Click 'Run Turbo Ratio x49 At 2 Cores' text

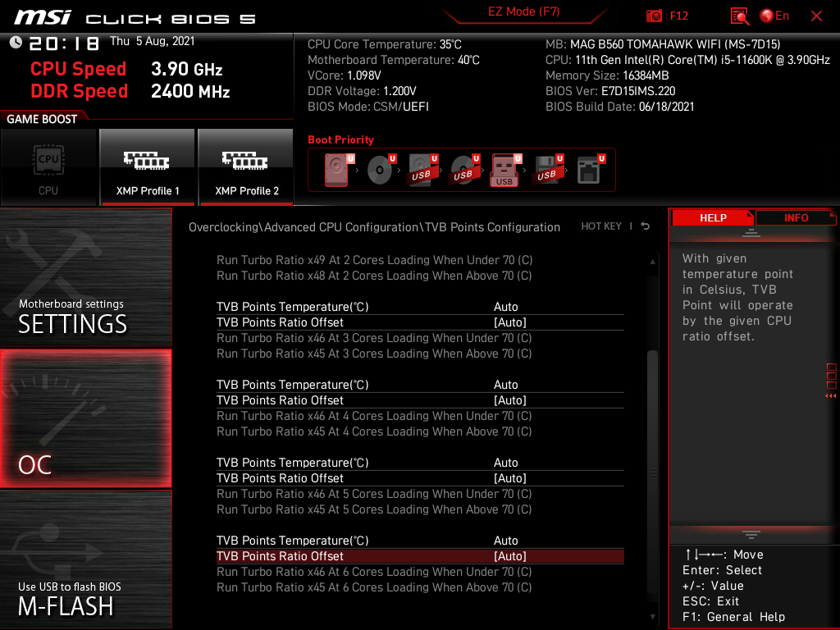coord(374,260)
